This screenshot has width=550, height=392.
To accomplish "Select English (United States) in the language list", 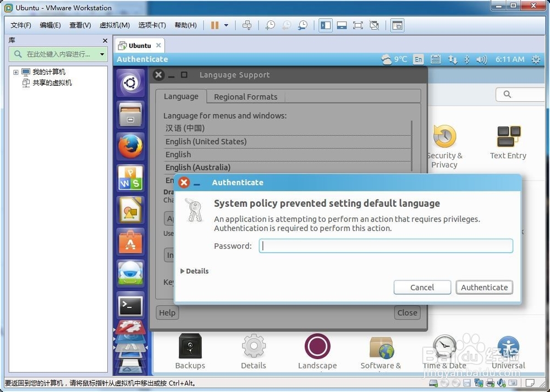I will tap(287, 141).
